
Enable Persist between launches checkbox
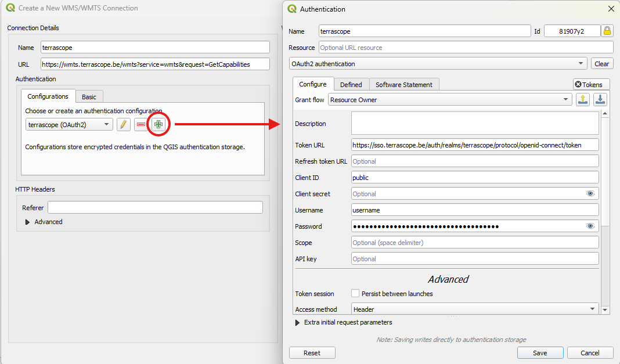355,294
